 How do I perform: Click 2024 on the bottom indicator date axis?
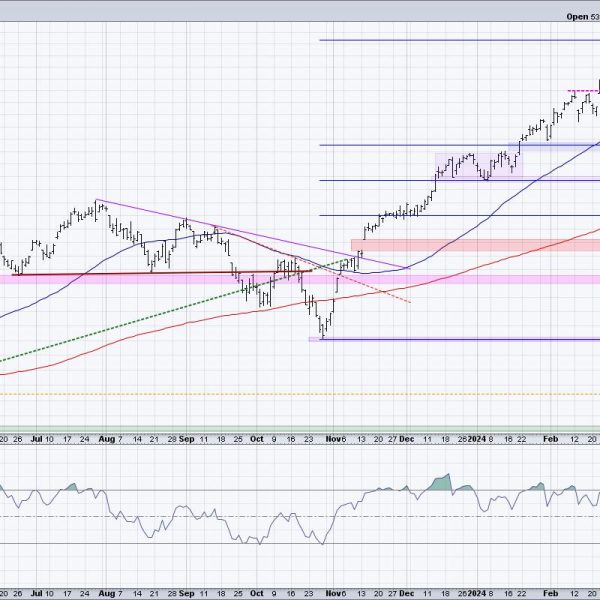pos(478,593)
